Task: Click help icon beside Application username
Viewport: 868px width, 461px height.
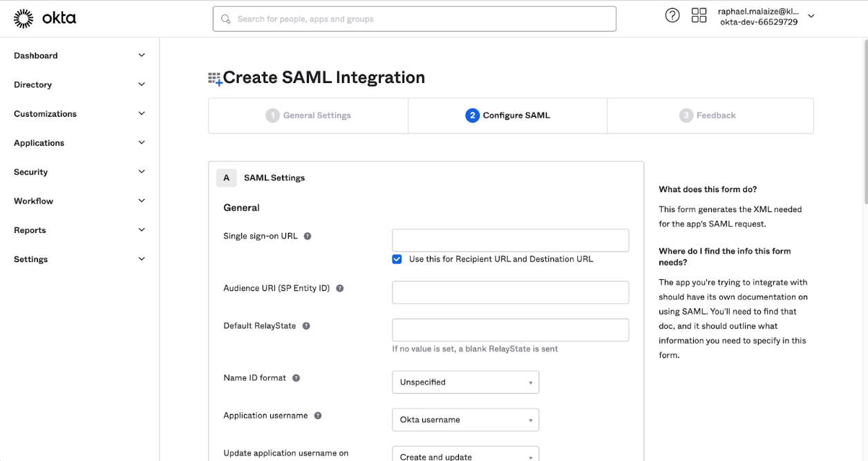Action: click(318, 416)
